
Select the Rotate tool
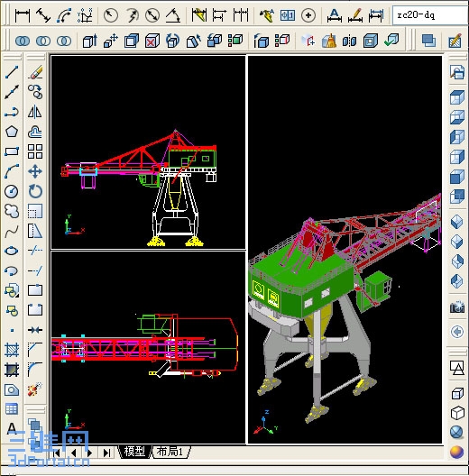pos(35,191)
